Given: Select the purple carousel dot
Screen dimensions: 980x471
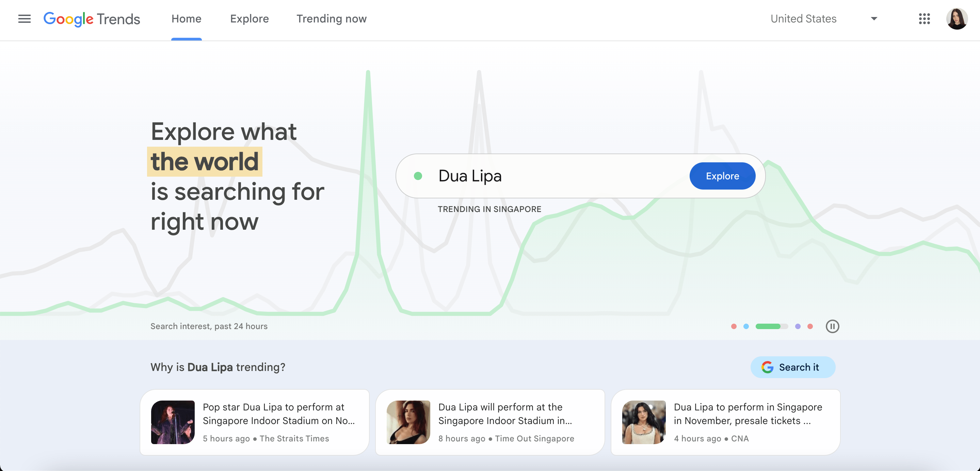Looking at the screenshot, I should (x=798, y=326).
